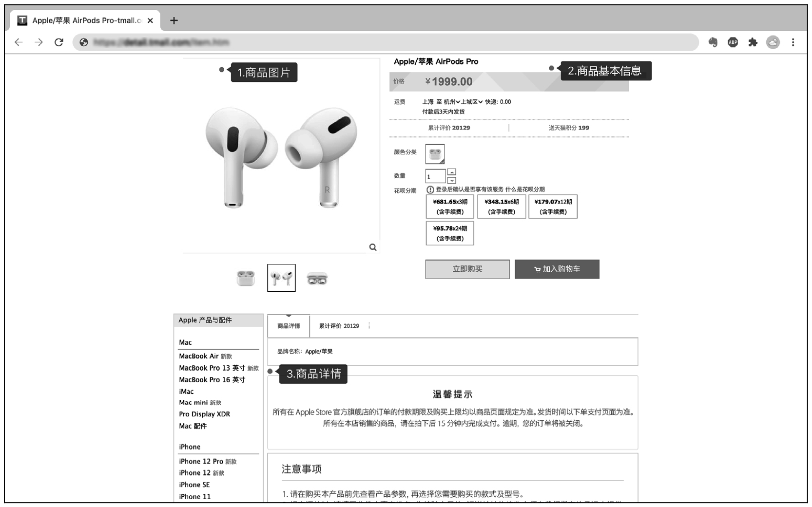Click the ¥1999.00 price text
Screen dimensions: 812x507
coord(449,82)
